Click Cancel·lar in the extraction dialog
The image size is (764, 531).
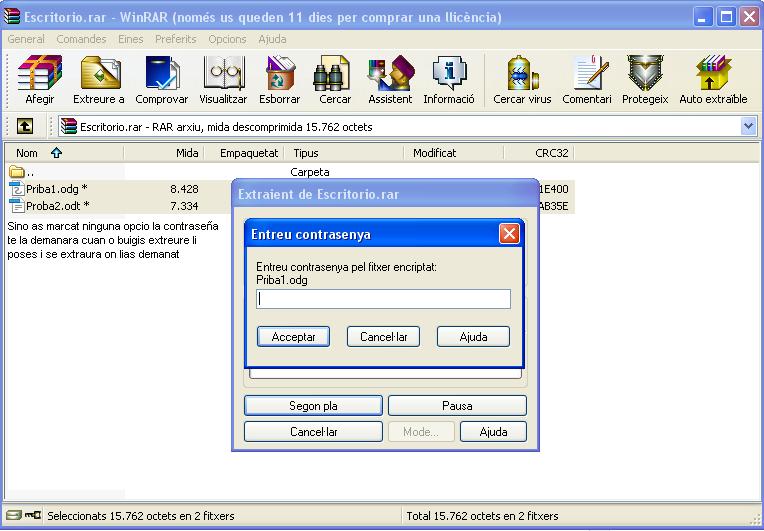coord(313,432)
